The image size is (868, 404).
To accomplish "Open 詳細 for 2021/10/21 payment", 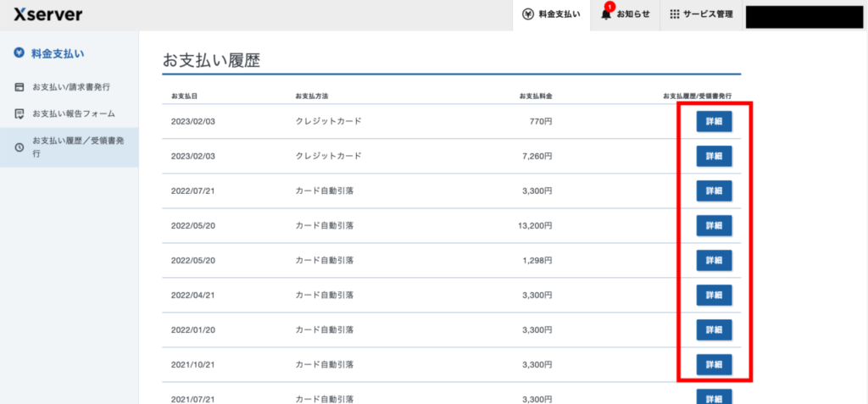I will 714,365.
